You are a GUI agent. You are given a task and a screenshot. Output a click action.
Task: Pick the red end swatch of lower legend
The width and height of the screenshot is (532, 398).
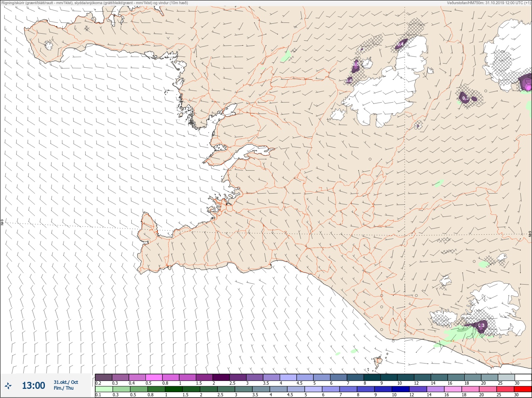tap(523, 389)
